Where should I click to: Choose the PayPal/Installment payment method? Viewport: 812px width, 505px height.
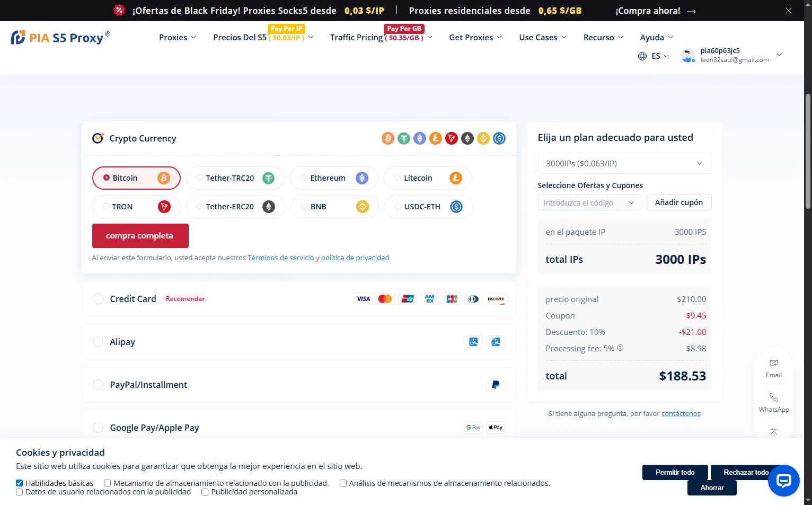[x=98, y=385]
